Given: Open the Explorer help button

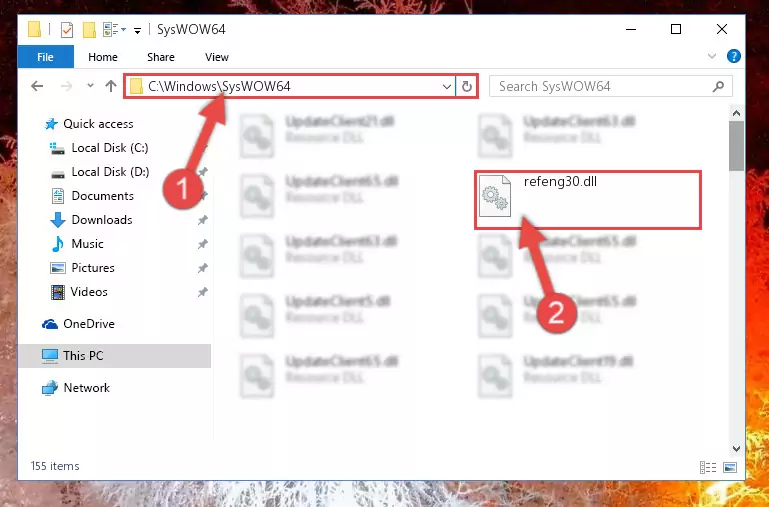Looking at the screenshot, I should (x=734, y=56).
